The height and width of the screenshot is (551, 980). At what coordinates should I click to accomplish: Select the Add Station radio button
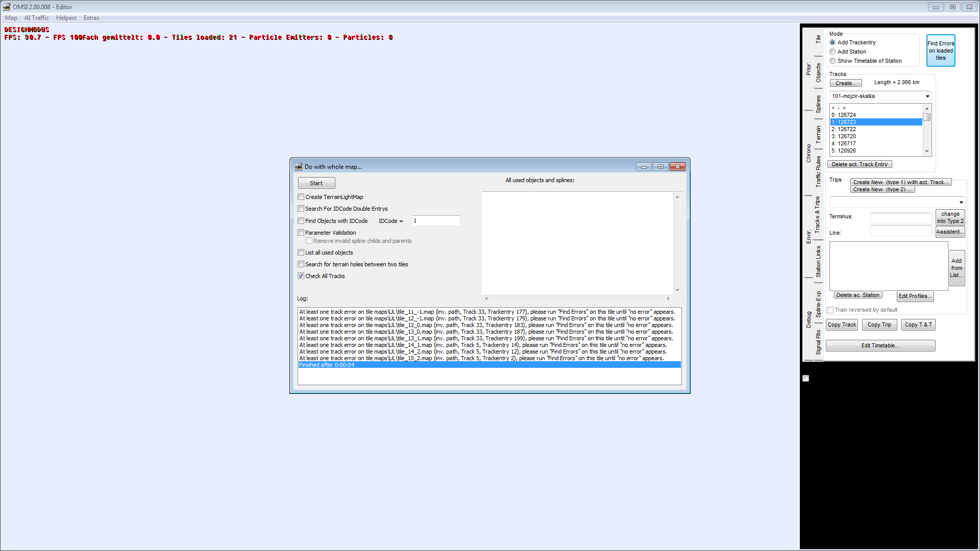tap(832, 52)
